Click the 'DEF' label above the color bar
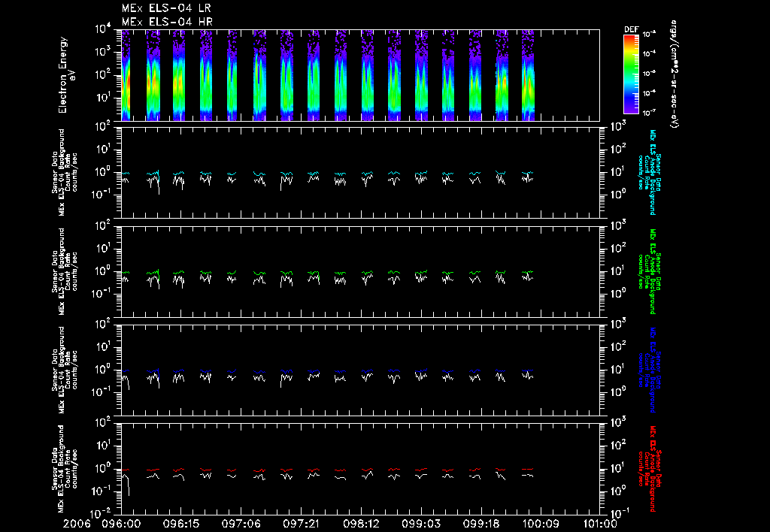The image size is (770, 532). click(x=631, y=29)
